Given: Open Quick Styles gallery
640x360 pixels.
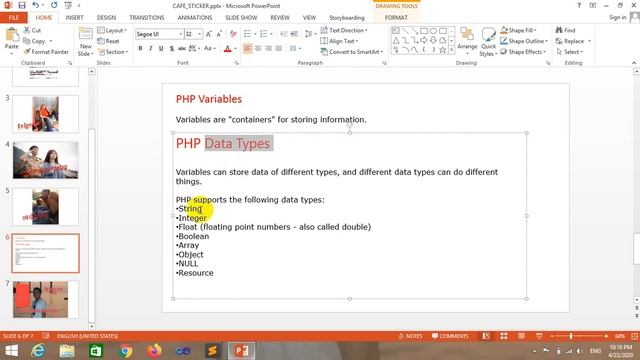Looking at the screenshot, I should coord(488,42).
